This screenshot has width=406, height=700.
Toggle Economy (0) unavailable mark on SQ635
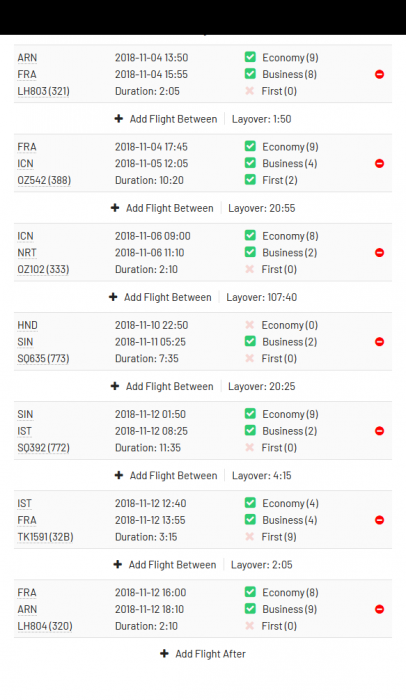[250, 325]
